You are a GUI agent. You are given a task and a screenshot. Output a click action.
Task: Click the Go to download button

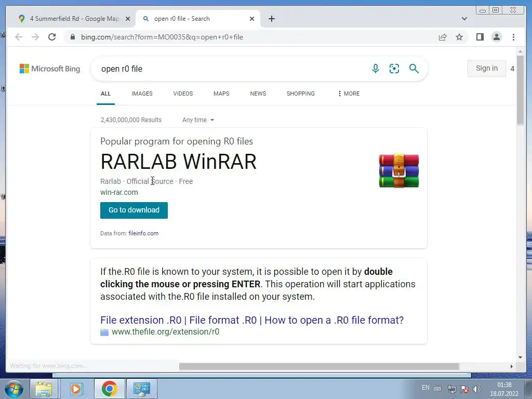coord(134,210)
